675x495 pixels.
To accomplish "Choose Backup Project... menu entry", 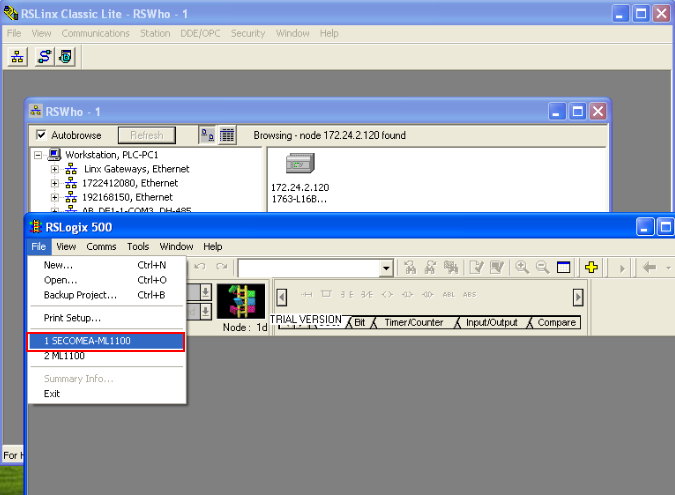I will point(107,295).
